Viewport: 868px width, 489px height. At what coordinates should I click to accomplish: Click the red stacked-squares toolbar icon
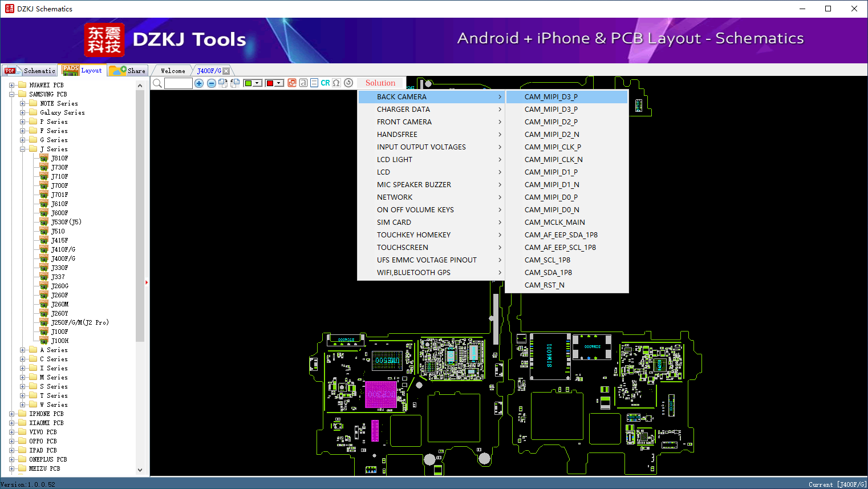(292, 83)
